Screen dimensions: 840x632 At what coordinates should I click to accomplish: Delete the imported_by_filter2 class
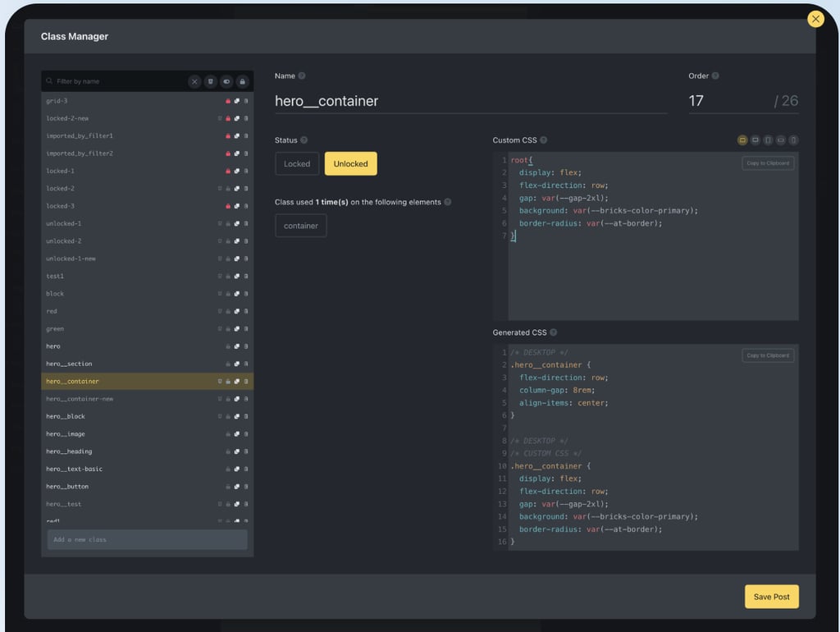[246, 153]
